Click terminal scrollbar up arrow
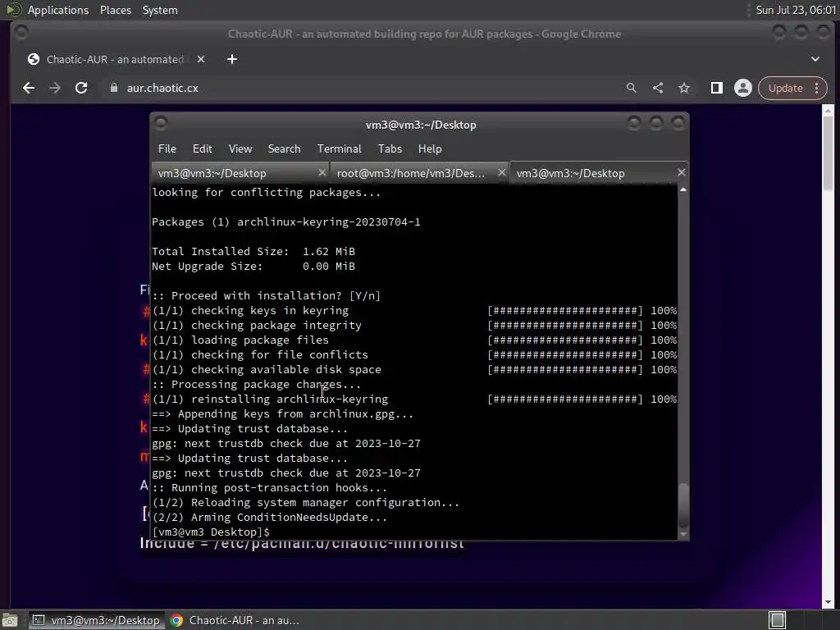 (x=683, y=189)
